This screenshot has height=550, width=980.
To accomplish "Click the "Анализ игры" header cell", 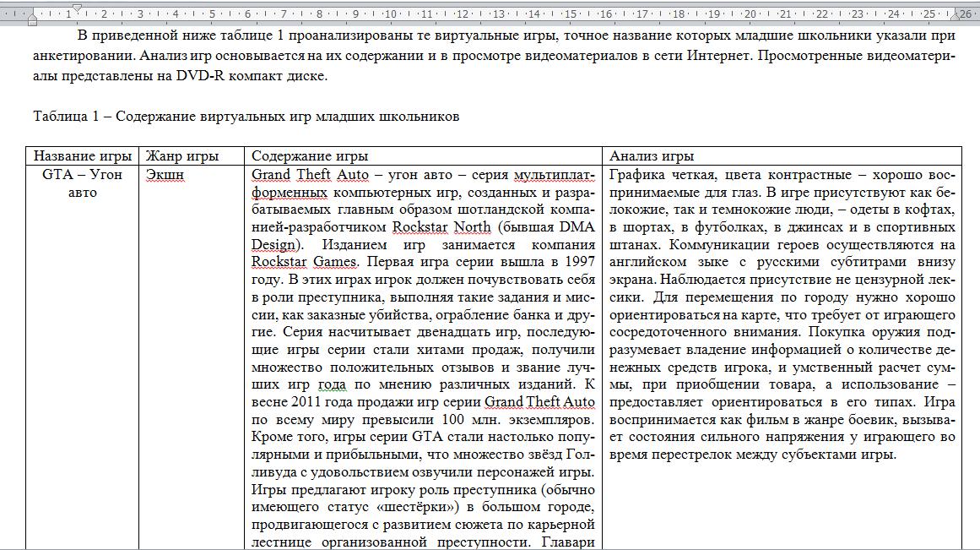I will point(652,156).
